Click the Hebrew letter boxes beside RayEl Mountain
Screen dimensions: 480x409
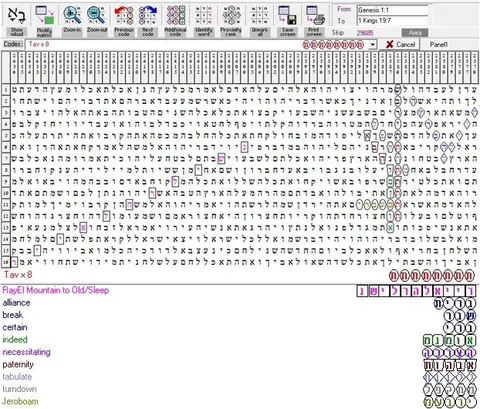click(416, 291)
